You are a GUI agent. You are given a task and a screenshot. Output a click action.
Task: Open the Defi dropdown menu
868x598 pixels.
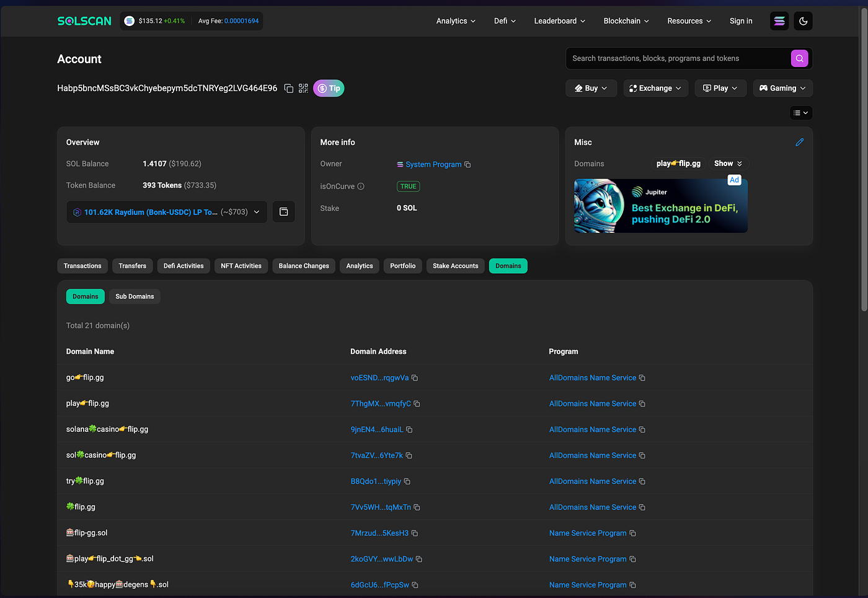click(505, 21)
